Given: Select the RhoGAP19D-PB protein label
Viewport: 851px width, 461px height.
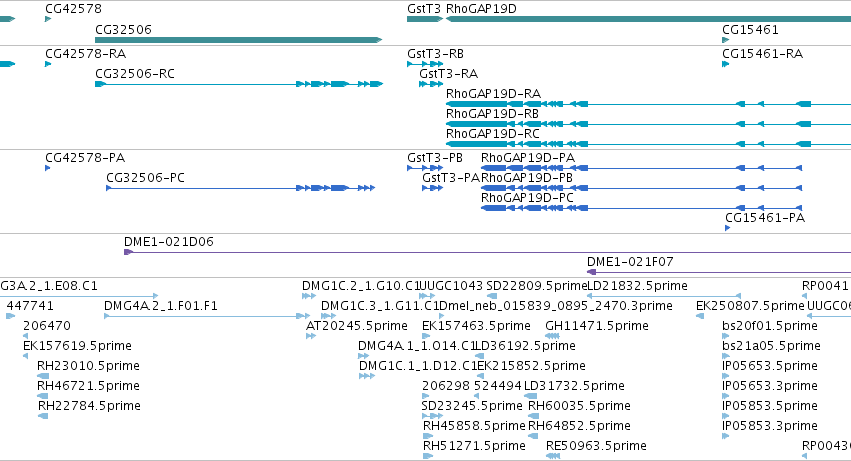Looking at the screenshot, I should pos(527,178).
